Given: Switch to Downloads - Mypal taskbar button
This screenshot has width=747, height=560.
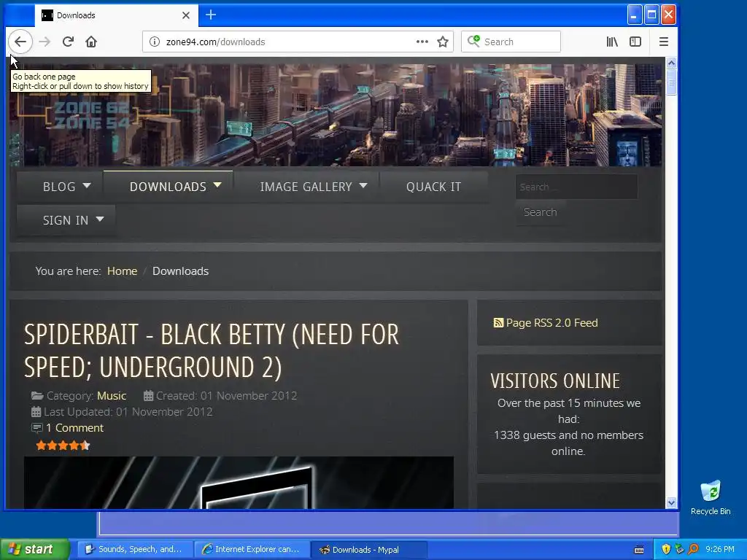Looking at the screenshot, I should click(x=368, y=550).
